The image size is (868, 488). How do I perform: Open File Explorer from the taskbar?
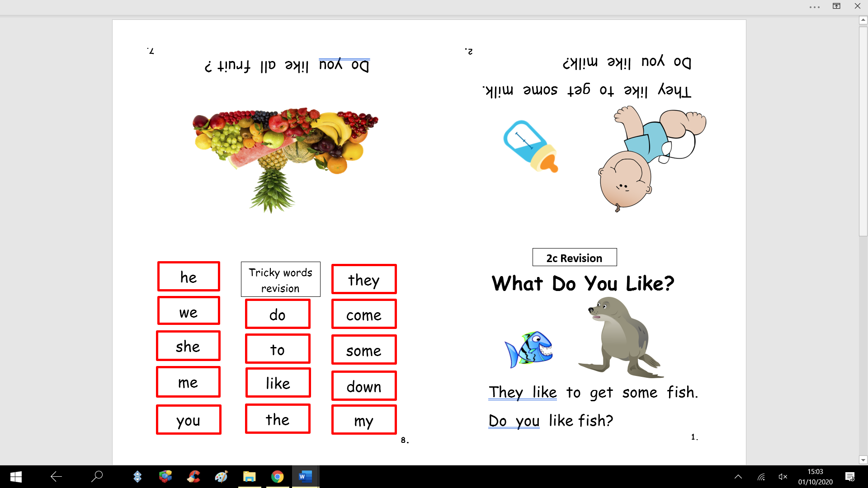point(249,477)
